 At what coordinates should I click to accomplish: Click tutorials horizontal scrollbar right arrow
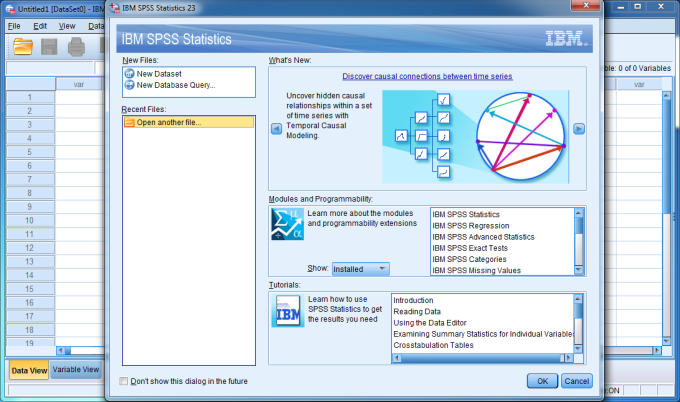(x=569, y=358)
